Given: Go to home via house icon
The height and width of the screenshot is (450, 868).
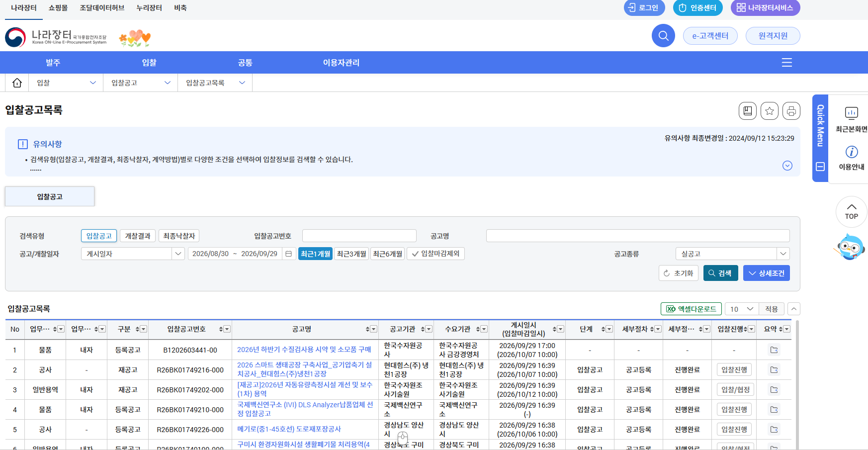Looking at the screenshot, I should (x=17, y=83).
